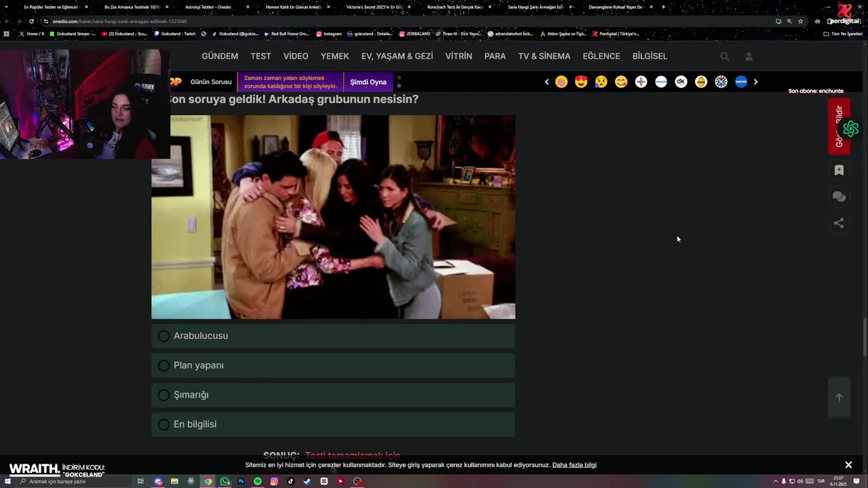
Task: Select the Arabulucusu answer option
Action: 333,336
